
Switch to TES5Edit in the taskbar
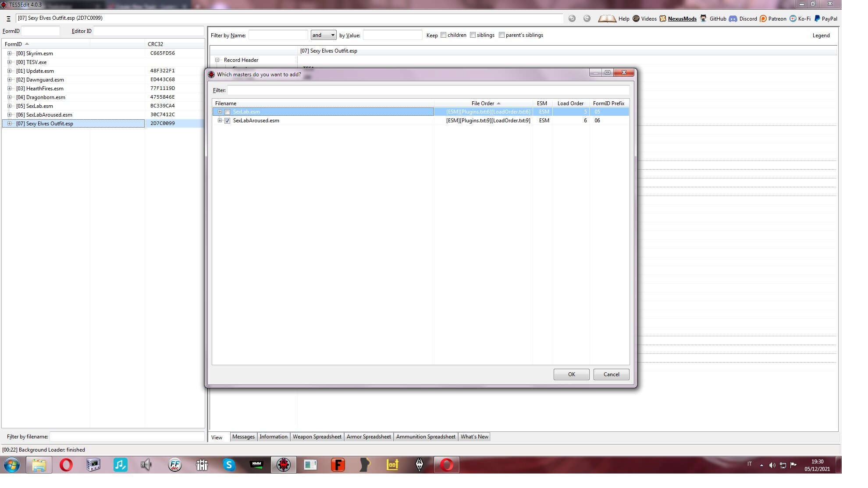[x=284, y=465]
